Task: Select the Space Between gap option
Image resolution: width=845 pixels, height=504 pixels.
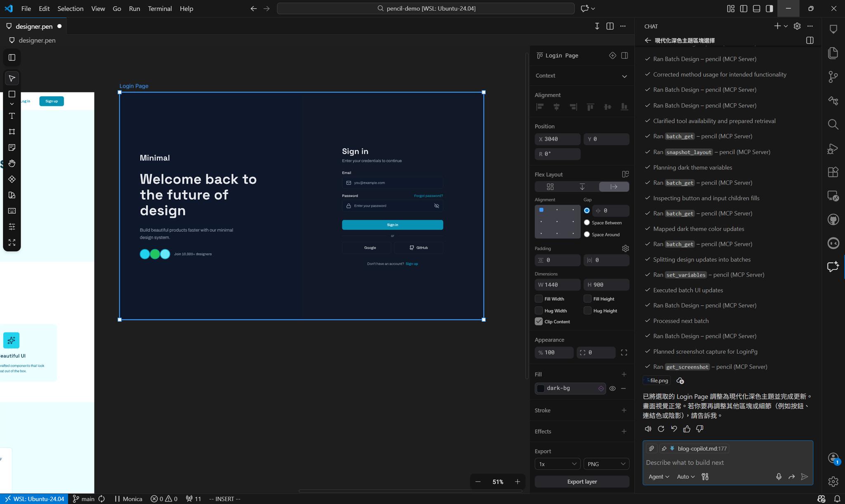Action: (587, 223)
